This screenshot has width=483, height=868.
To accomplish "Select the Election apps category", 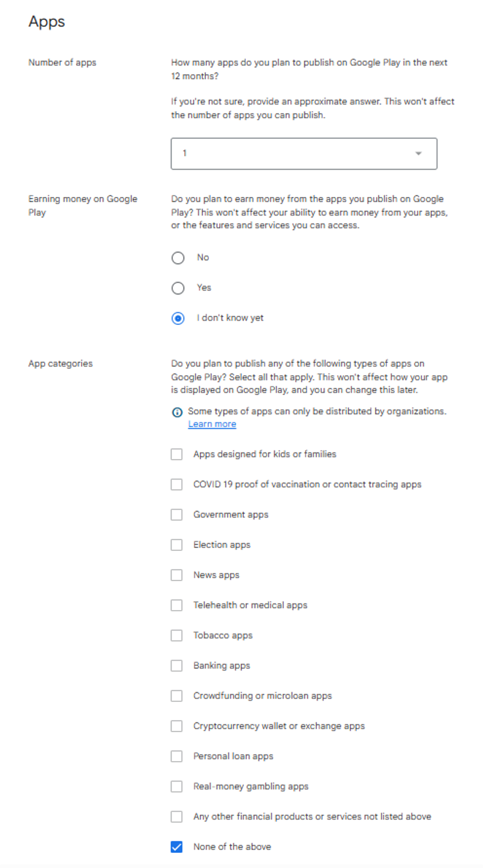I will coord(176,544).
